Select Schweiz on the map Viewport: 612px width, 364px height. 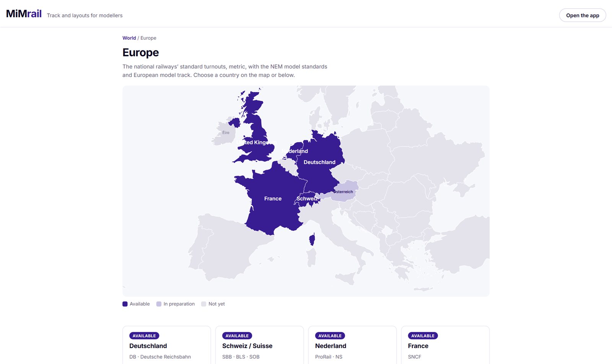point(307,198)
